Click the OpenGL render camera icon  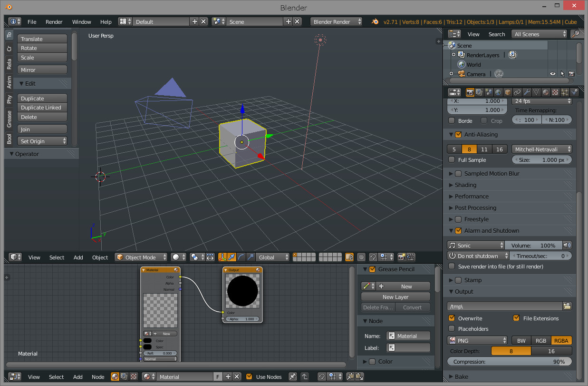pos(401,257)
